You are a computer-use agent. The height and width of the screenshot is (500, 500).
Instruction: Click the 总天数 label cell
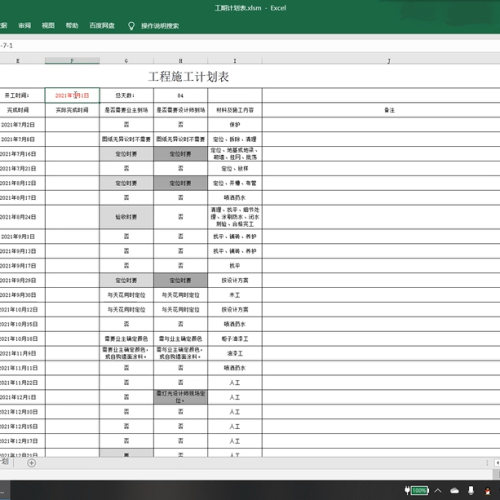pos(126,96)
